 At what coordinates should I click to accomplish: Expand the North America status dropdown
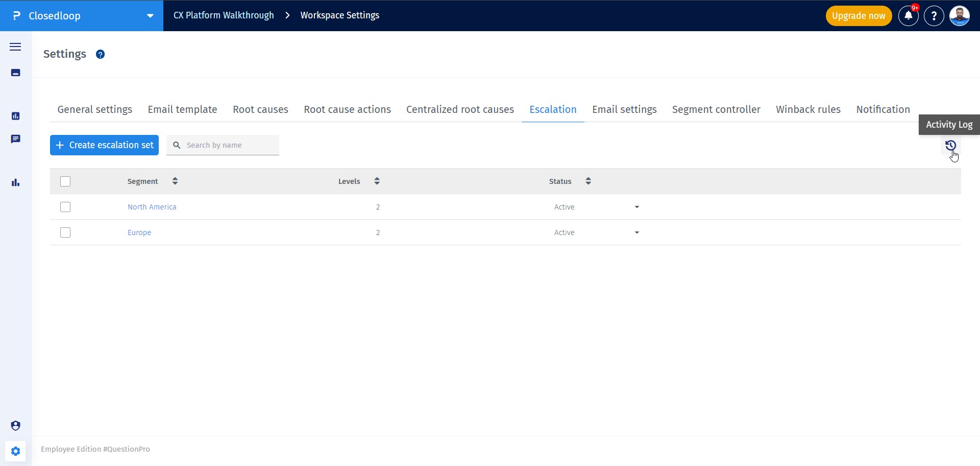pos(636,207)
